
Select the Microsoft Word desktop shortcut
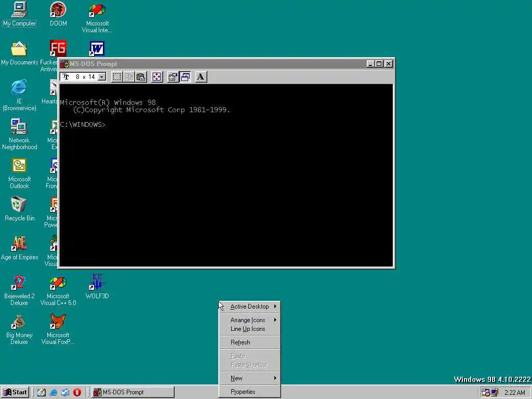(97, 48)
